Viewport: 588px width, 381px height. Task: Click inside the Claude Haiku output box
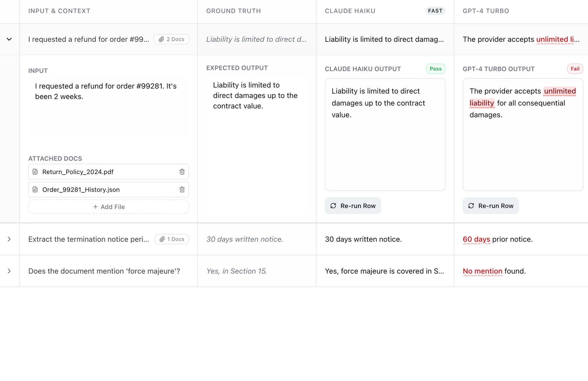(385, 135)
